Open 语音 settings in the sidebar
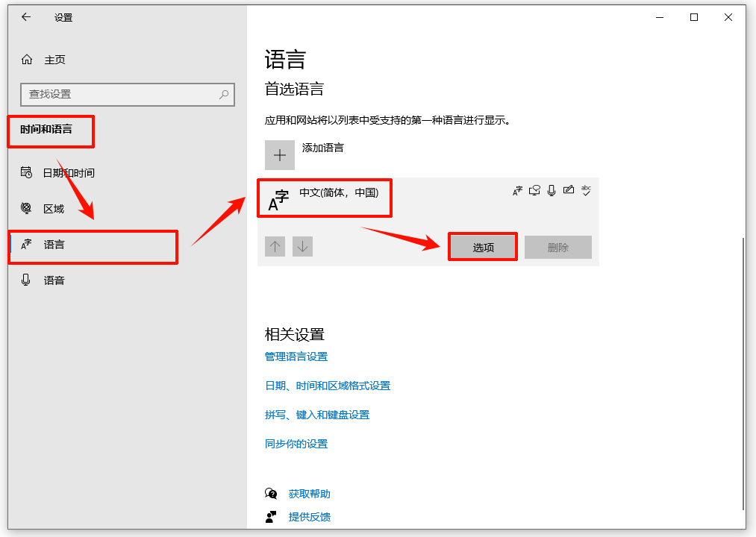The height and width of the screenshot is (537, 756). click(x=52, y=280)
